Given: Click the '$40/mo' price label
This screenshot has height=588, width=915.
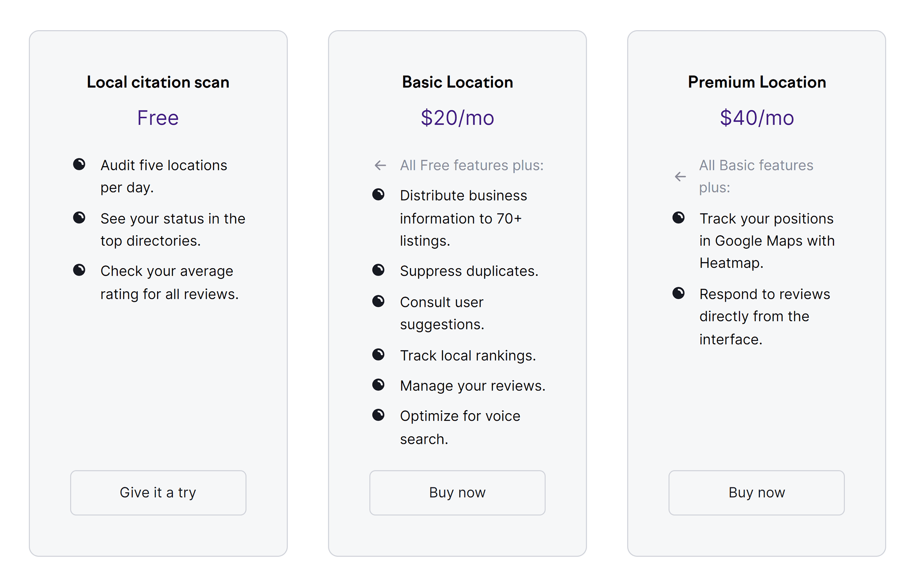Looking at the screenshot, I should [757, 117].
